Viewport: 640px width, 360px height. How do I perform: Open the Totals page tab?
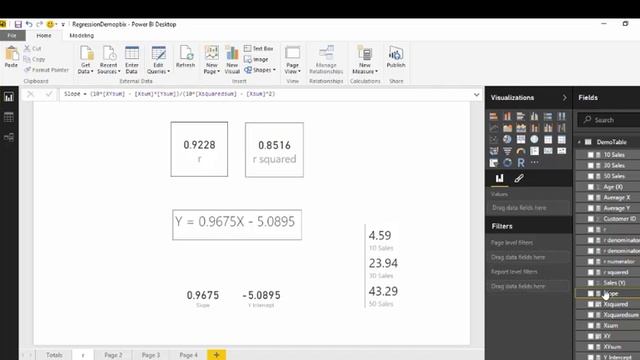(x=54, y=355)
